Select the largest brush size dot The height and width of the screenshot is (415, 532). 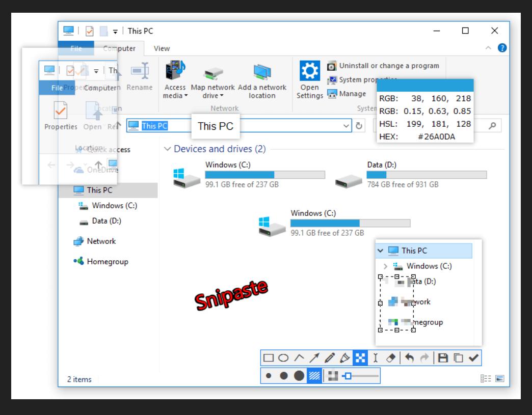pyautogui.click(x=300, y=376)
